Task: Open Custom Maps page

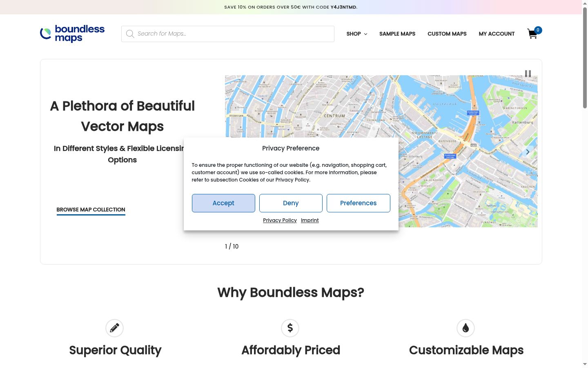Action: click(447, 34)
